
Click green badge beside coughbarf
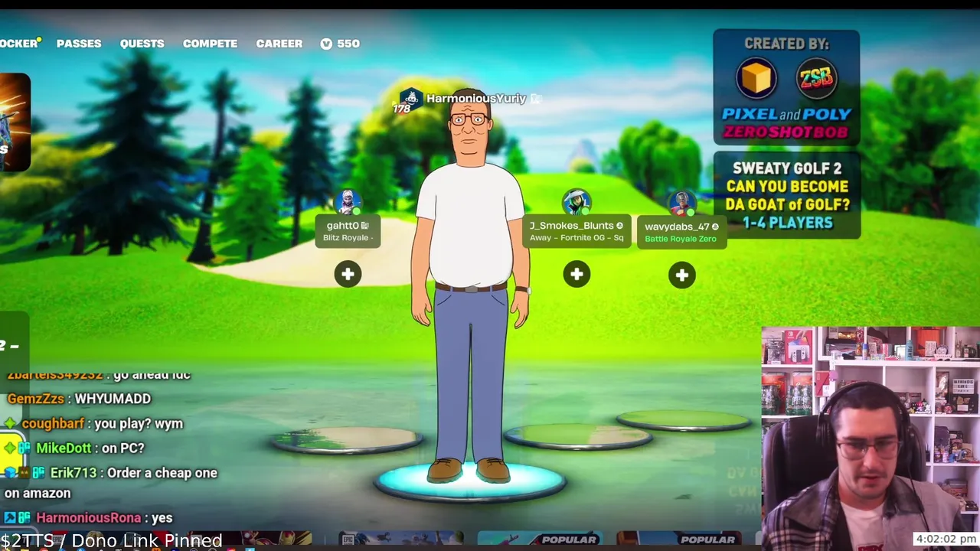(x=10, y=423)
